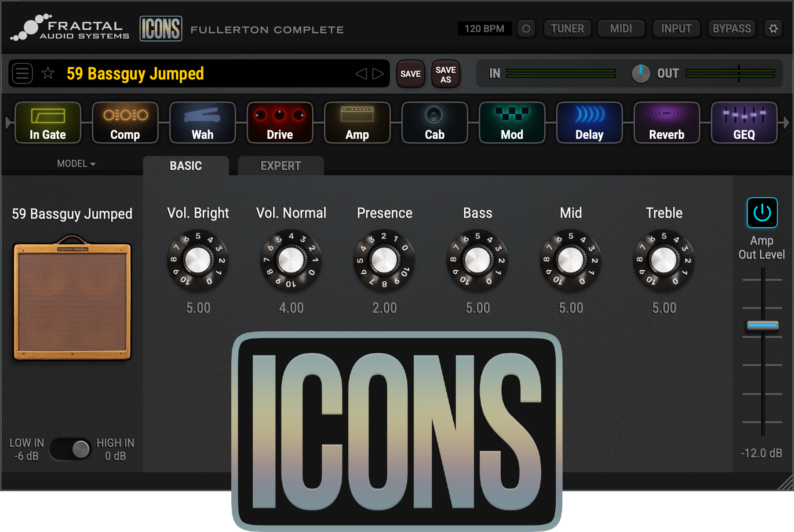The image size is (794, 532).
Task: Go to next preset with right arrow
Action: pos(378,74)
